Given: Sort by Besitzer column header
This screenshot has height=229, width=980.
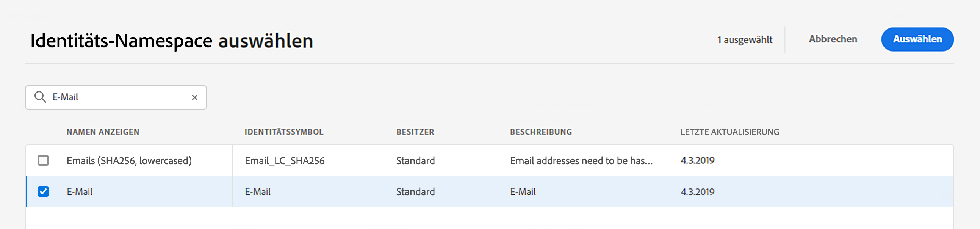Looking at the screenshot, I should pos(415,132).
